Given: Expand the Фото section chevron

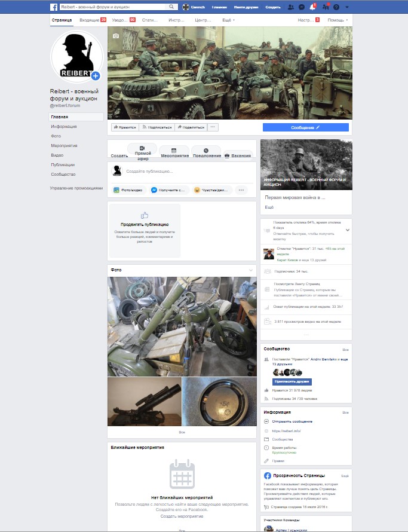Looking at the screenshot, I should point(251,270).
